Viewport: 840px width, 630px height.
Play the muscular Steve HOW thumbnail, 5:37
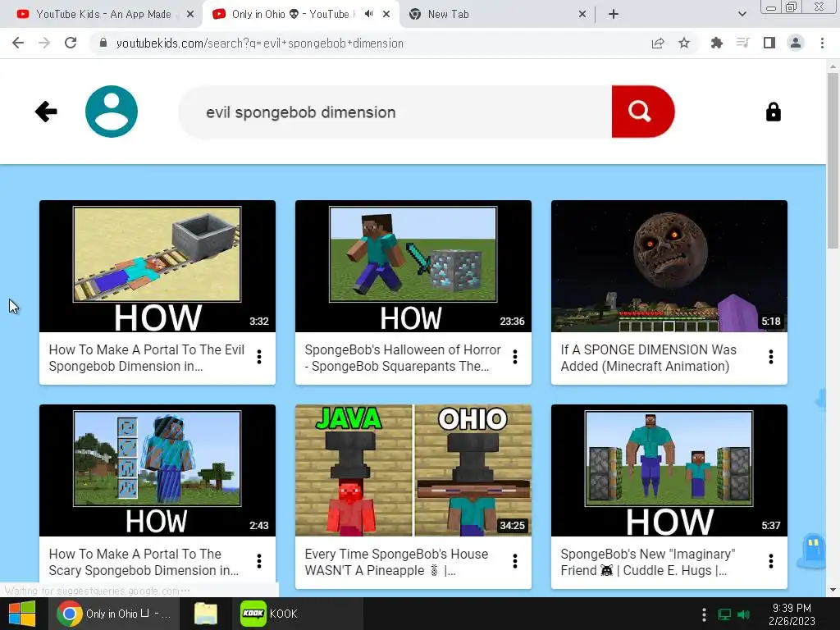coord(669,470)
